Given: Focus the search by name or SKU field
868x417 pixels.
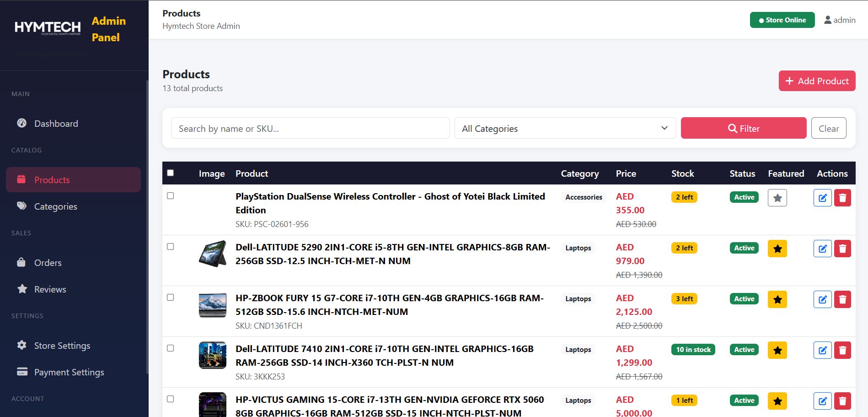Looking at the screenshot, I should (311, 128).
